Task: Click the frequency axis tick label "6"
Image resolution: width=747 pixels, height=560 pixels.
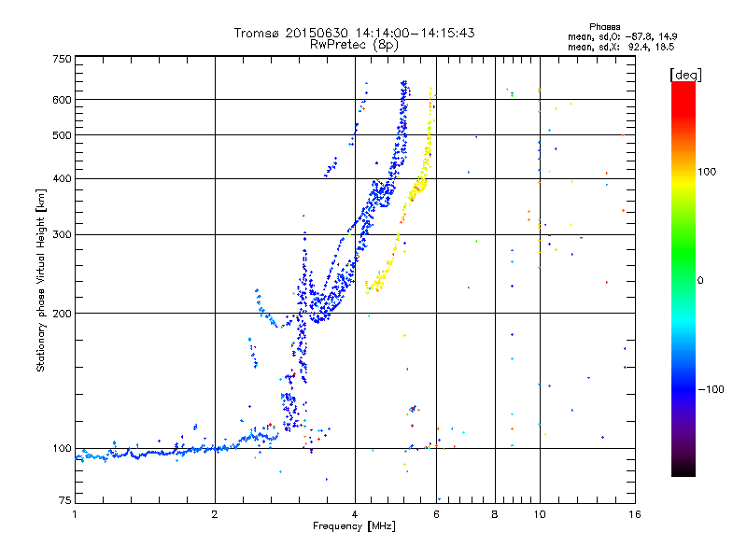Action: pos(436,514)
